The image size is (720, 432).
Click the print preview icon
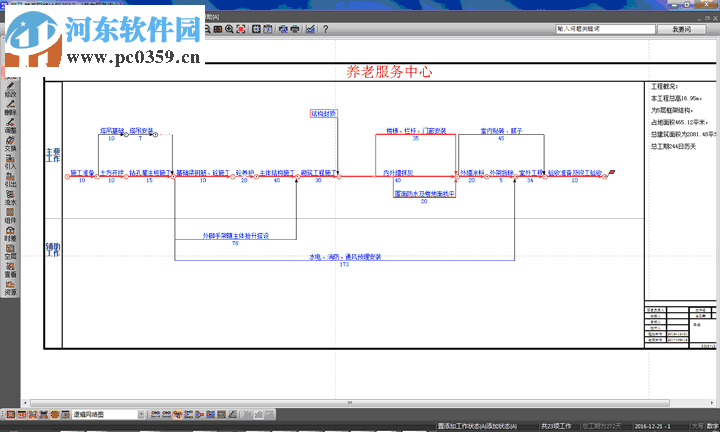click(283, 29)
